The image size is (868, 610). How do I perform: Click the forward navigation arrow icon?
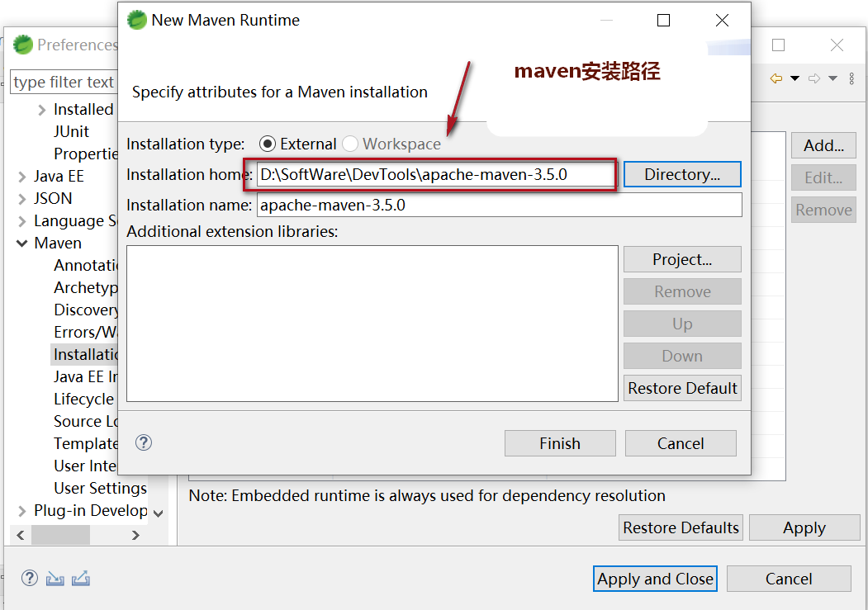pos(814,78)
